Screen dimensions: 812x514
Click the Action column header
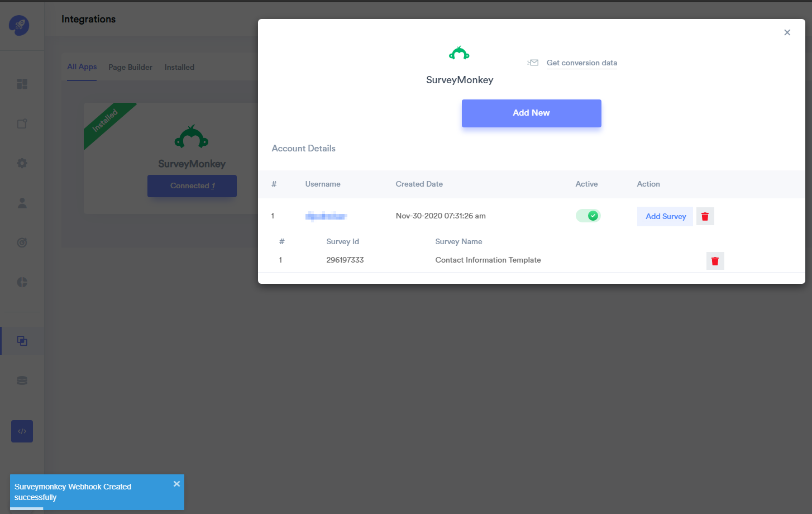648,184
